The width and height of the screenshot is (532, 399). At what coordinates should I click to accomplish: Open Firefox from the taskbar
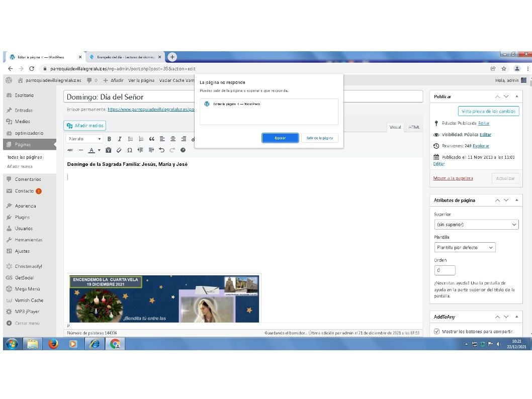click(53, 344)
